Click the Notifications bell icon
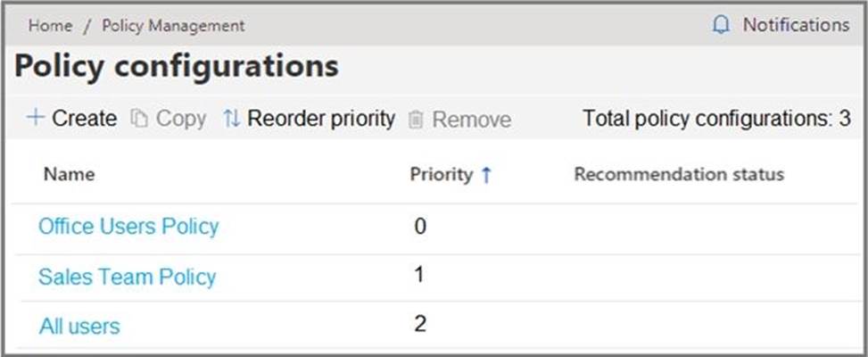Image resolution: width=868 pixels, height=357 pixels. point(721,25)
